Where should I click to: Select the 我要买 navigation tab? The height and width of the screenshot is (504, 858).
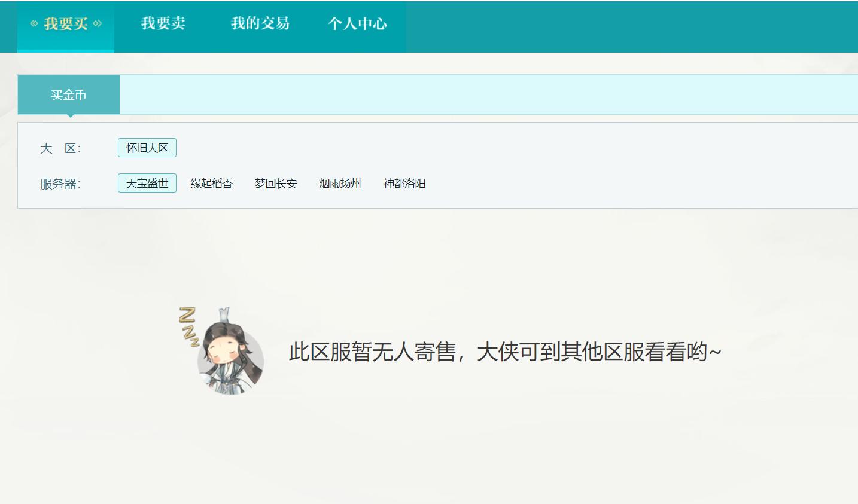click(66, 23)
